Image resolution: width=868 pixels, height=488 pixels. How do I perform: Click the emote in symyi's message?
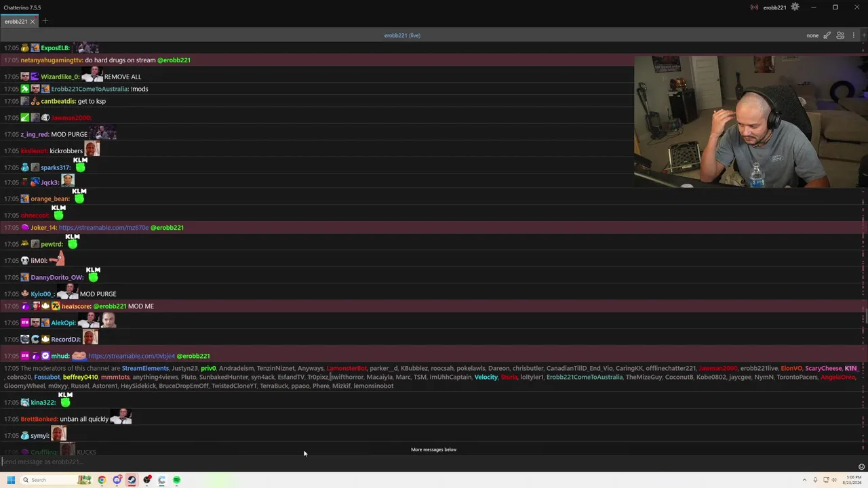click(x=59, y=434)
